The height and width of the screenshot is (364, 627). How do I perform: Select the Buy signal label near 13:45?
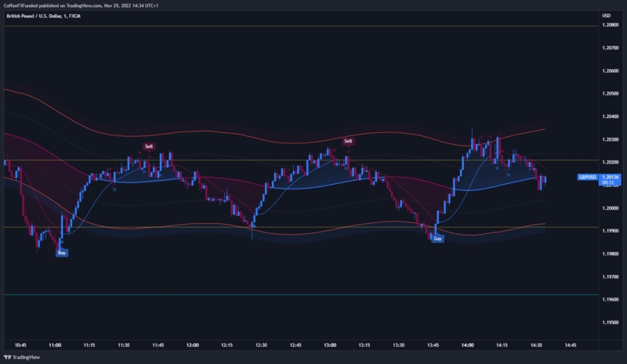(437, 239)
